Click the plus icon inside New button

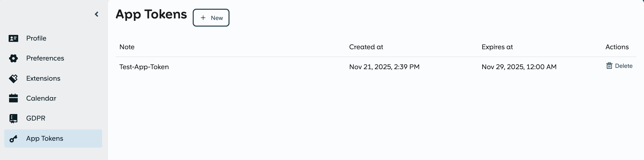203,18
